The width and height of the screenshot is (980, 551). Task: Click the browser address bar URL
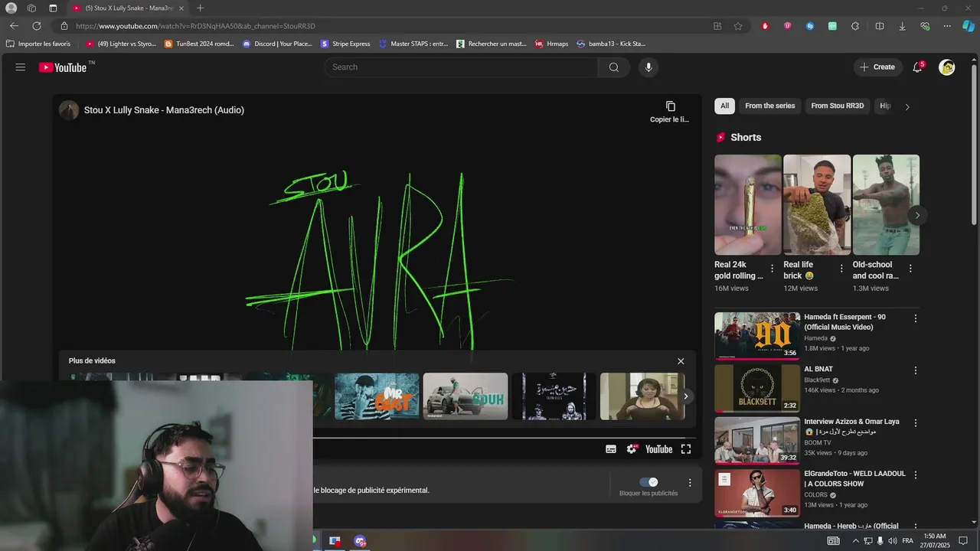pos(195,26)
